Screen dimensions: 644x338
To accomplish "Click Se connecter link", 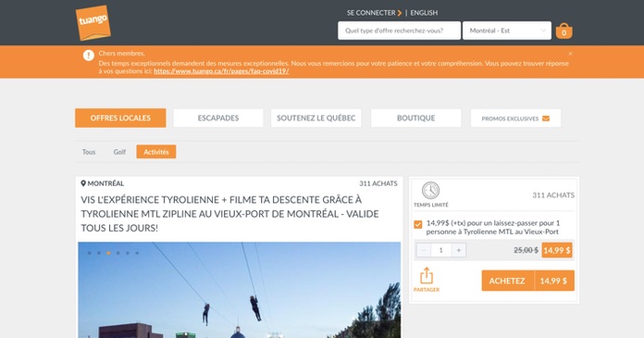I will click(371, 13).
